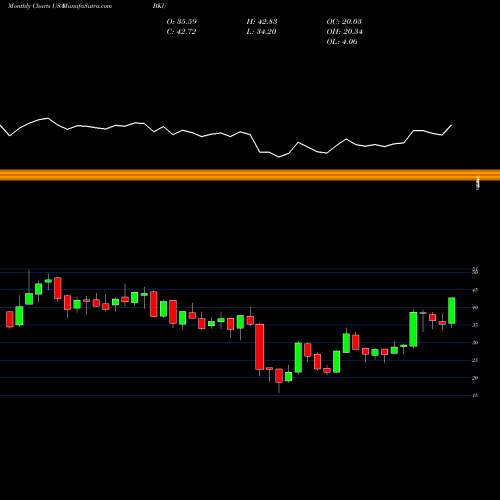
Task: Click the high price value H: 42.83
Action: pos(262,22)
